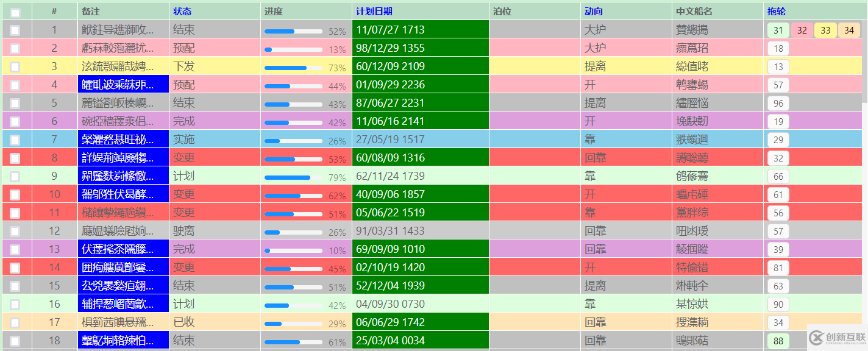This screenshot has width=868, height=351.
Task: Check row 14's selection checkbox
Action: coord(15,268)
